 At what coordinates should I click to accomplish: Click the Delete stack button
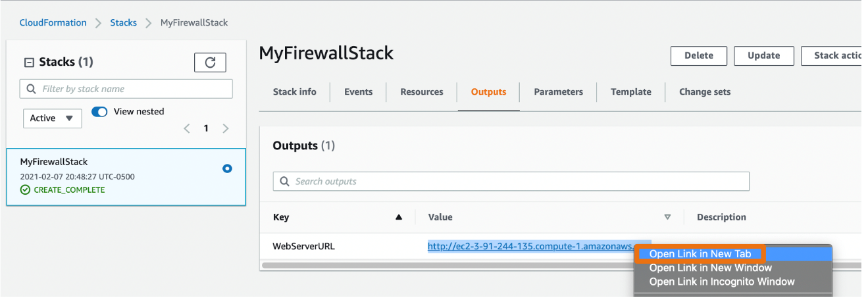[699, 56]
